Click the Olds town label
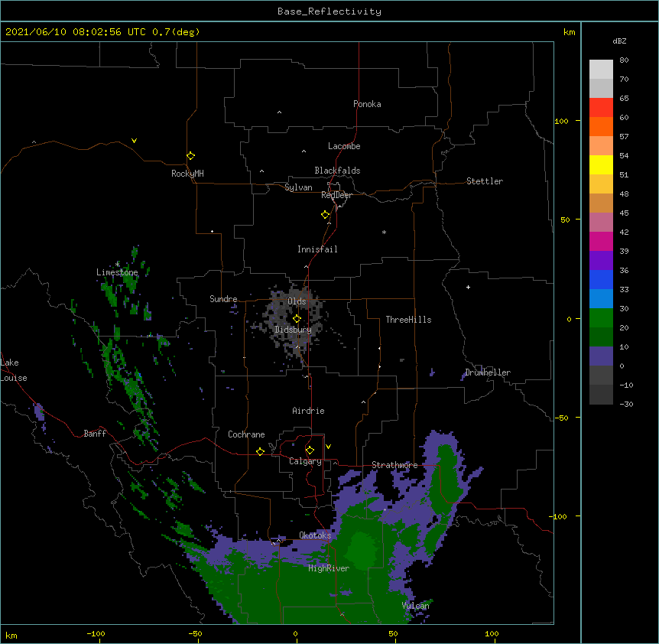Viewport: 659px width, 644px height. click(297, 301)
